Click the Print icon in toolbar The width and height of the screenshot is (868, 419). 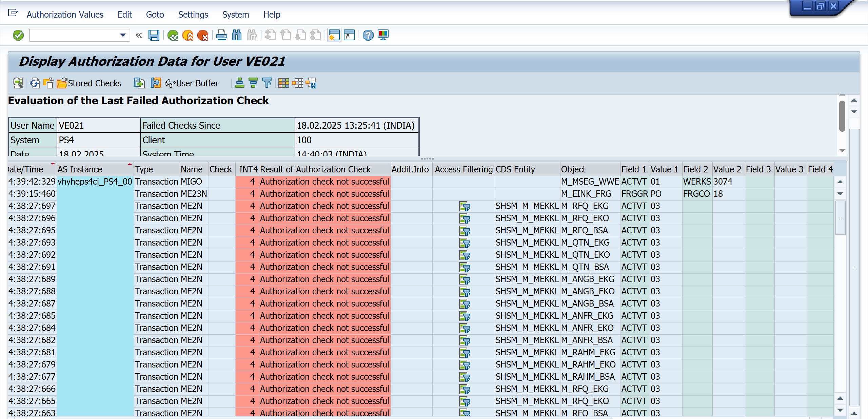[x=222, y=35]
